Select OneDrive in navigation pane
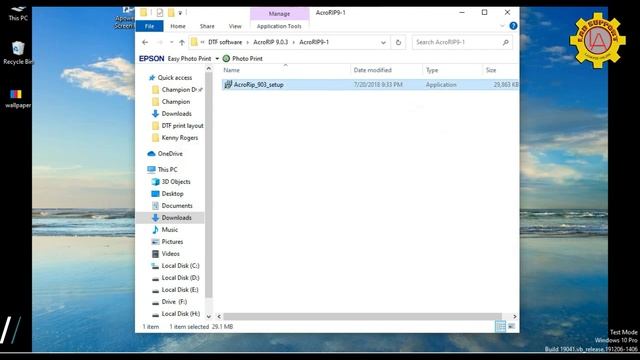Screen dimensions: 640x360 [165, 153]
